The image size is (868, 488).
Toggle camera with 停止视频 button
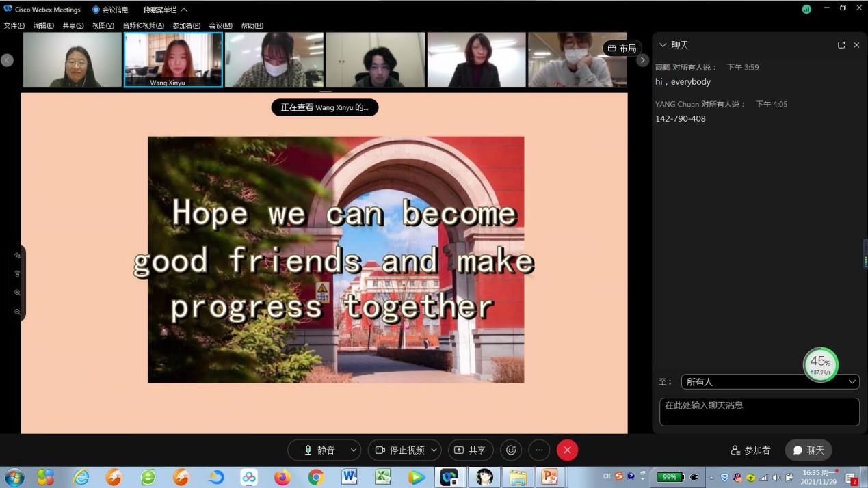tap(400, 450)
